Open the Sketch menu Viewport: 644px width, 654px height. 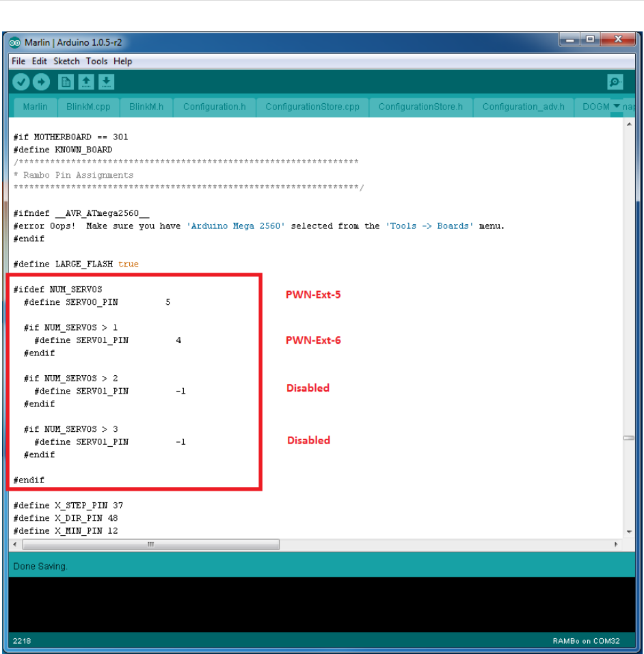(66, 62)
